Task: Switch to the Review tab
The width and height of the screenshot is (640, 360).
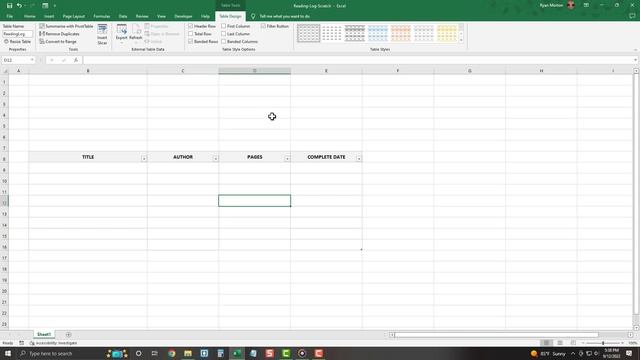Action: [x=142, y=16]
